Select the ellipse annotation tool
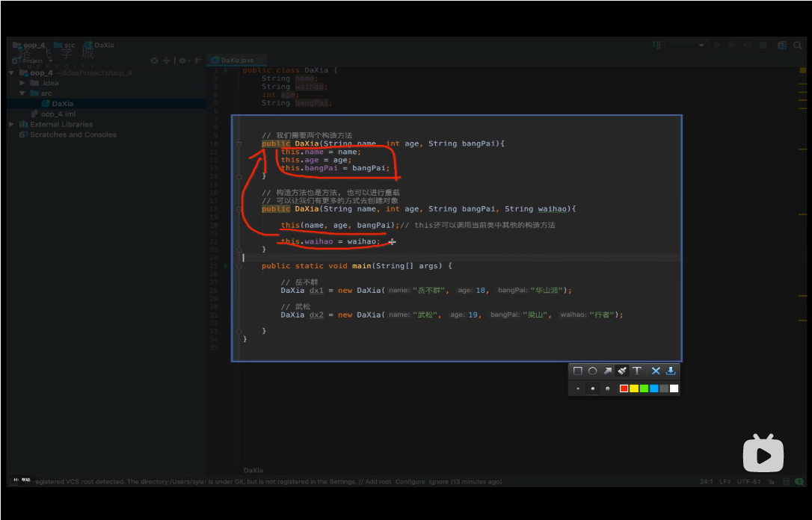Viewport: 812px width, 520px height. coord(593,371)
